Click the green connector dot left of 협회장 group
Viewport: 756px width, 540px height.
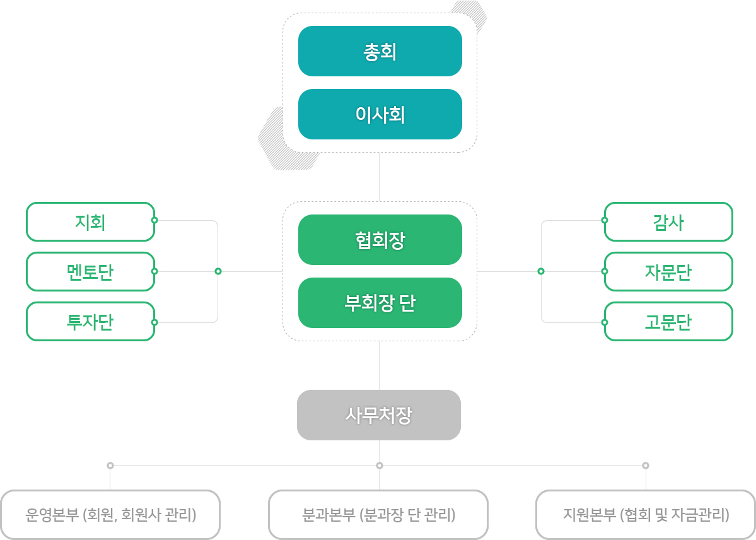coord(218,271)
